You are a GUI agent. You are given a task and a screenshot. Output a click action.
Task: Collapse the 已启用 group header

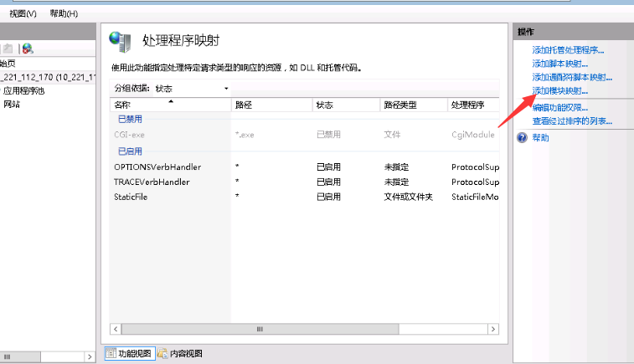(x=130, y=151)
